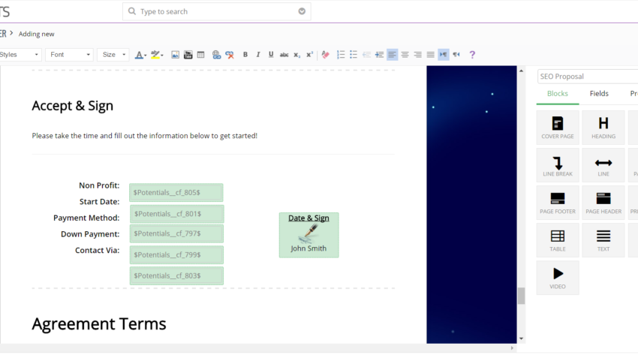Add a Page Header block
The image size is (638, 364).
pyautogui.click(x=603, y=203)
